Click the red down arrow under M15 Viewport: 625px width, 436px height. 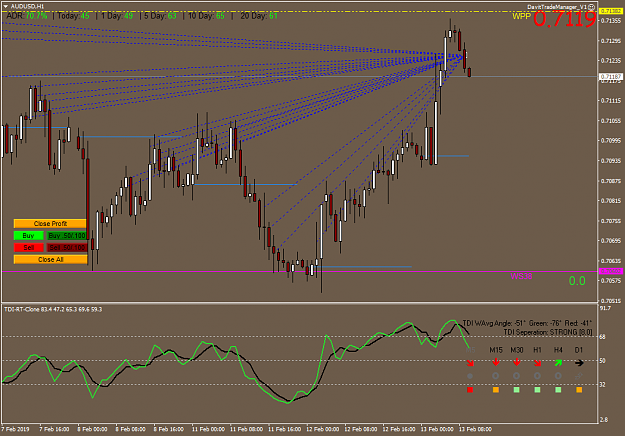pos(496,362)
